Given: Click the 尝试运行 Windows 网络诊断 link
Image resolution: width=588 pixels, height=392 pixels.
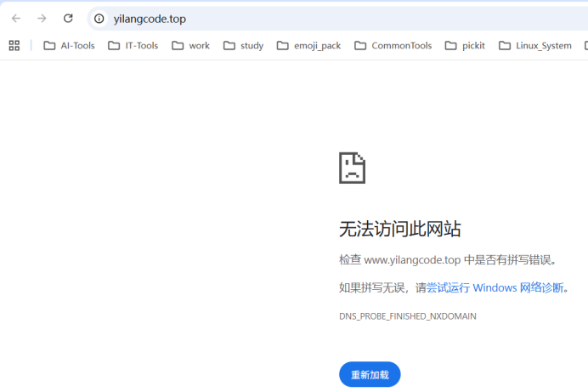Looking at the screenshot, I should [495, 287].
